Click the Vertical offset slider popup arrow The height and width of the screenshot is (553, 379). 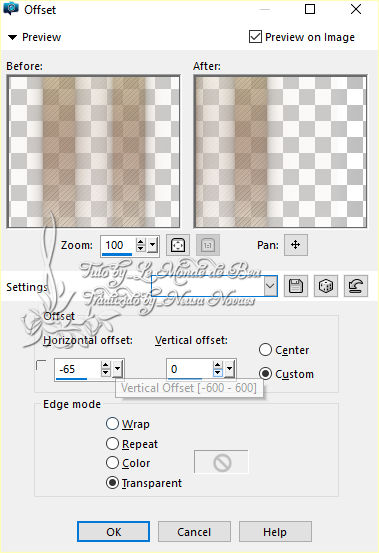point(230,369)
